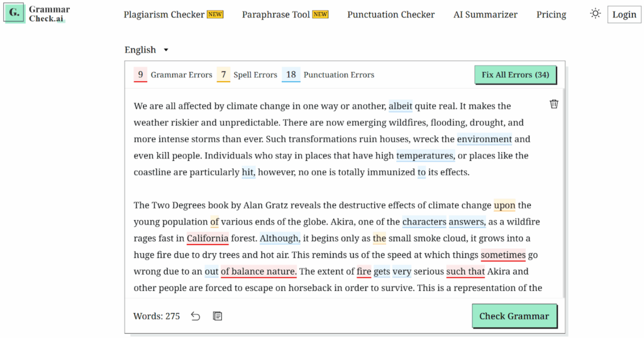Click the highlighted word "albeit"
This screenshot has width=644, height=338.
[400, 106]
